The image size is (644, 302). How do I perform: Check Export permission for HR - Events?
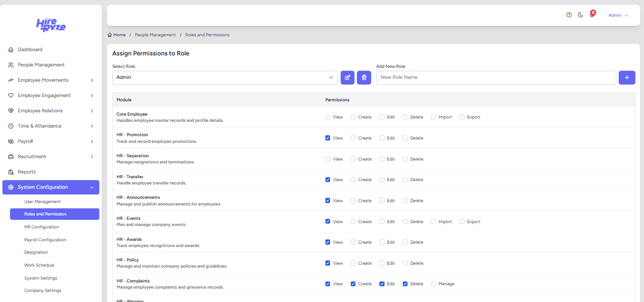462,222
